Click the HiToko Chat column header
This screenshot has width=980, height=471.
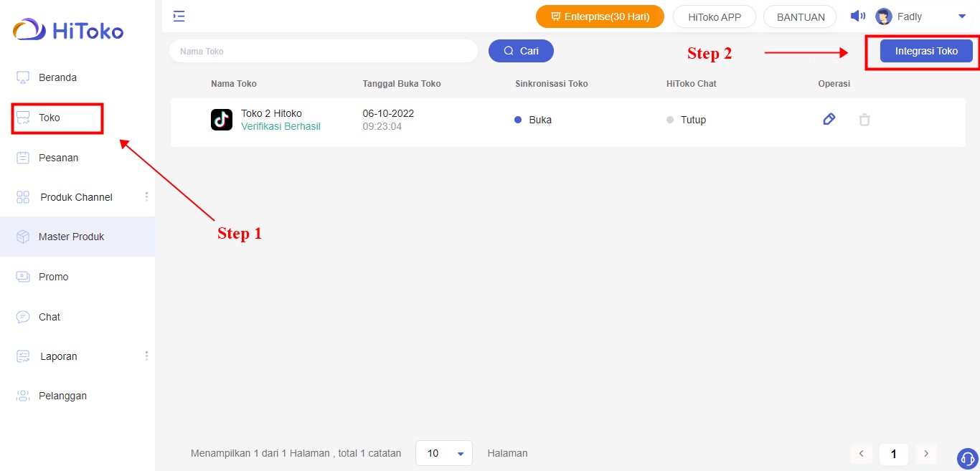[x=692, y=84]
